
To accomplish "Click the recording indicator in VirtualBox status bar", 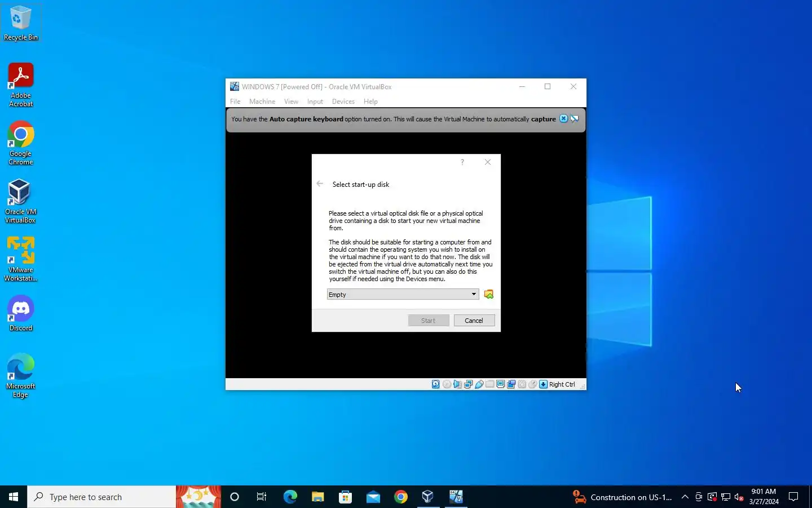I will pos(511,384).
